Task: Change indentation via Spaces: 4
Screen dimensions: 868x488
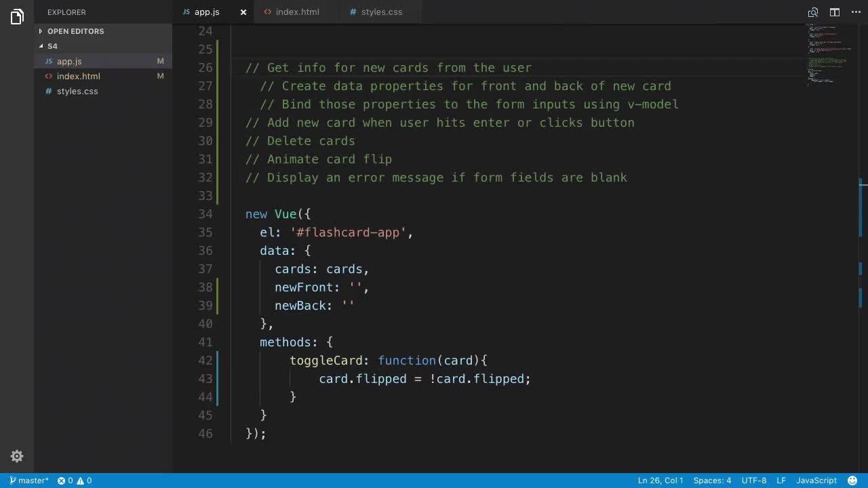Action: pyautogui.click(x=712, y=481)
